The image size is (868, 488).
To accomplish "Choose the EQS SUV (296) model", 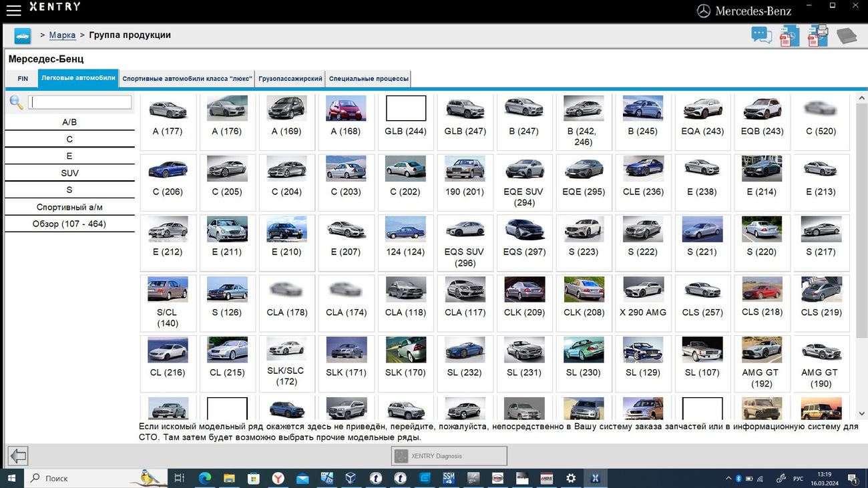I will 465,242.
